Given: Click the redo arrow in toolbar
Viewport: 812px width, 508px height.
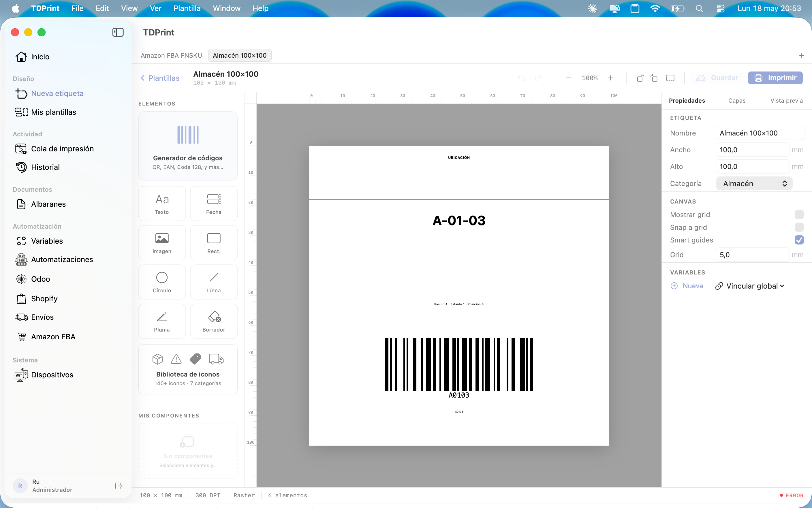Looking at the screenshot, I should coord(538,78).
